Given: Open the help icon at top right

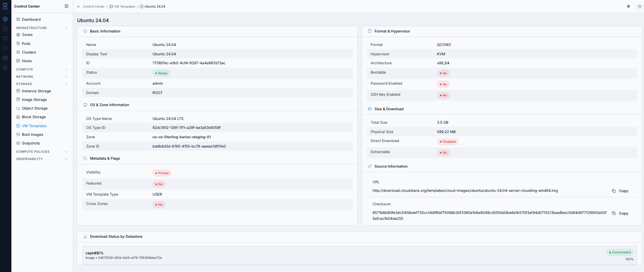Looking at the screenshot, I should [x=640, y=6].
